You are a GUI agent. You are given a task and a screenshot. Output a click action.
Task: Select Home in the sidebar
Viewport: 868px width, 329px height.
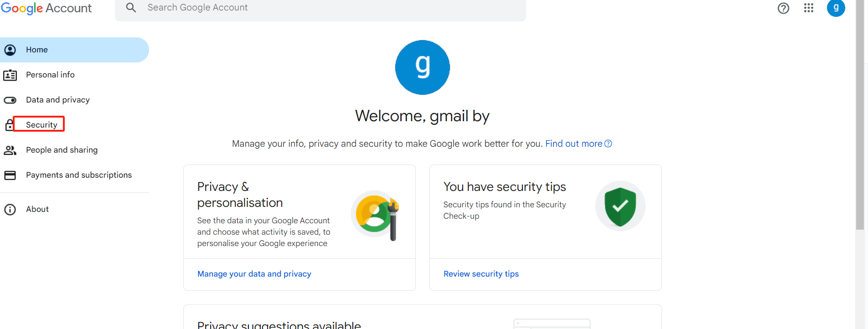coord(37,50)
